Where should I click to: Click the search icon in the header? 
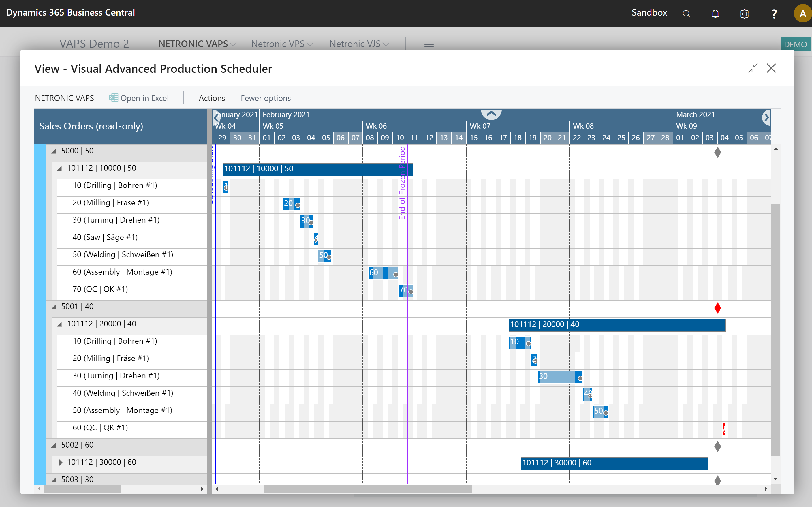click(x=686, y=14)
